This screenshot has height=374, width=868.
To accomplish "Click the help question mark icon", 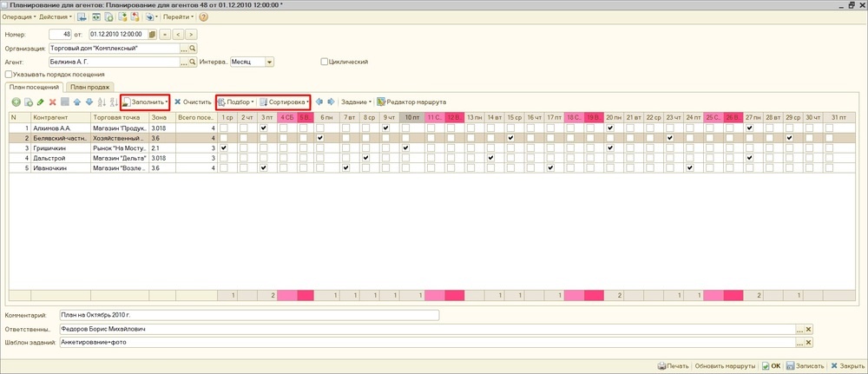I will 203,17.
